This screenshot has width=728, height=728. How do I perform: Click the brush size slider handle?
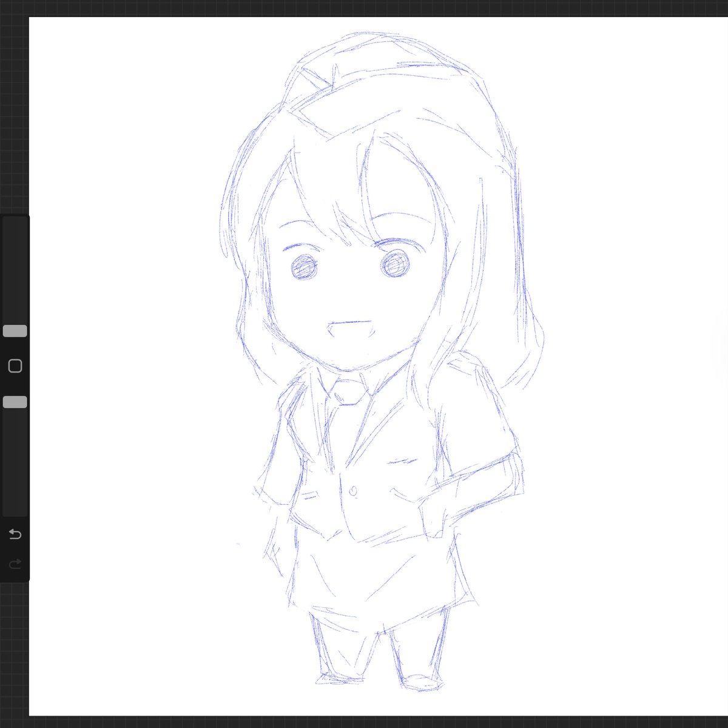tap(15, 331)
